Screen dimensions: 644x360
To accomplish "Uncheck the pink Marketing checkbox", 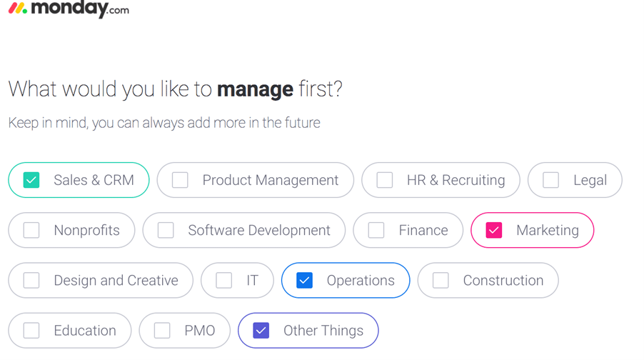I will pos(493,230).
